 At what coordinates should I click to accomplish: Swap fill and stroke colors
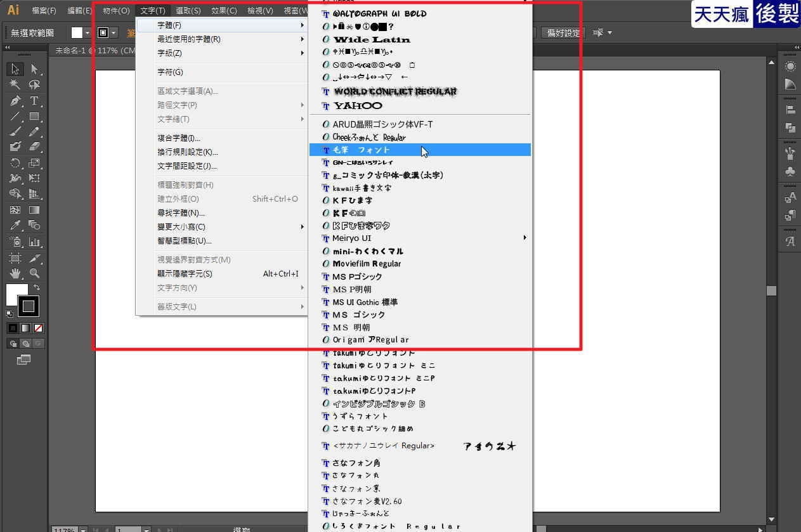click(x=37, y=288)
